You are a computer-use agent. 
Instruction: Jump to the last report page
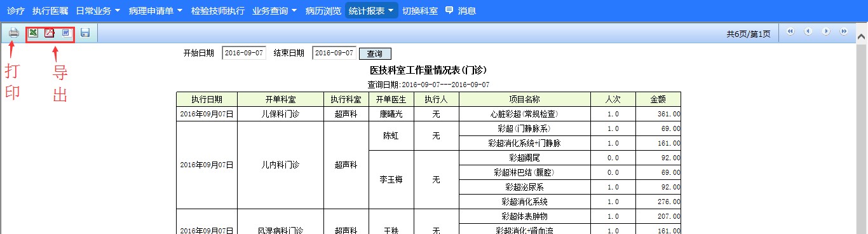tap(844, 31)
